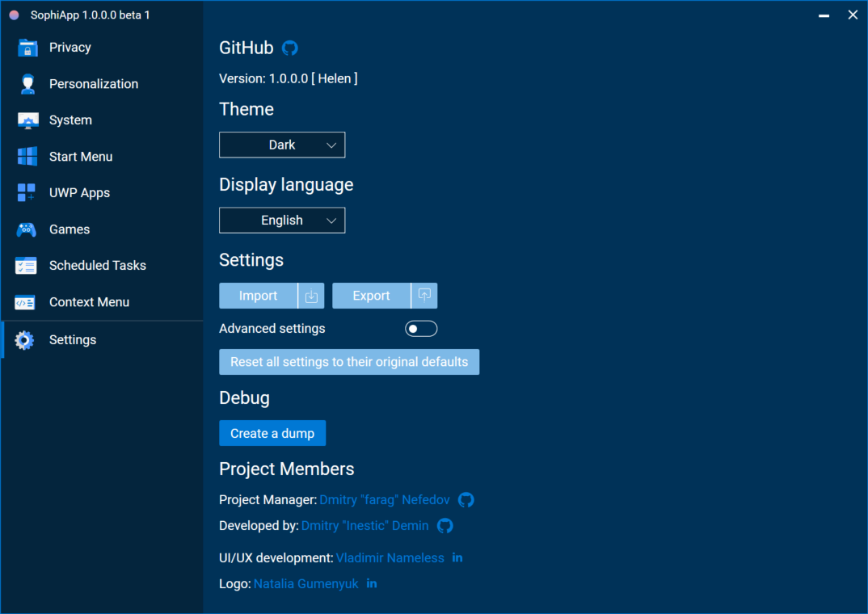Viewport: 868px width, 614px height.
Task: Click the Personalization person icon
Action: point(27,84)
